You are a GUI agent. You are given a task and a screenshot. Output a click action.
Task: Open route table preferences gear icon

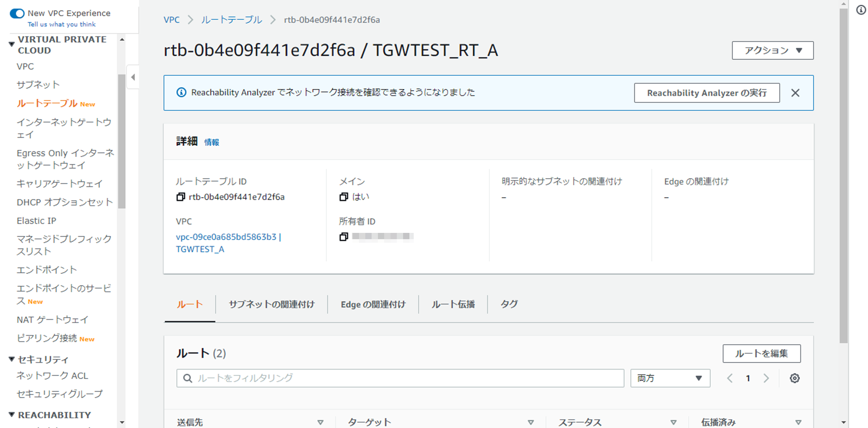[x=794, y=378]
